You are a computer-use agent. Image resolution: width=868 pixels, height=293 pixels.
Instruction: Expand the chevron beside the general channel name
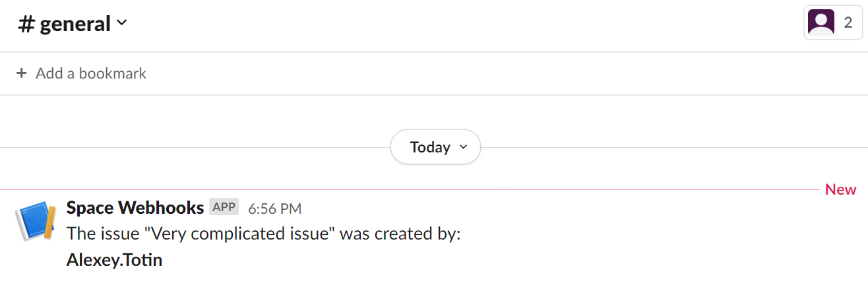[121, 23]
